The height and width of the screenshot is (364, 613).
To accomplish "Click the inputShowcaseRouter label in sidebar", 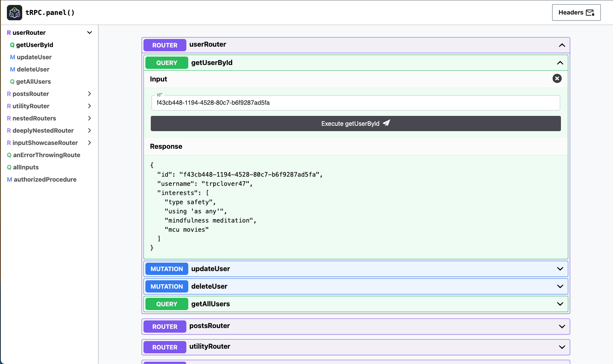I will point(45,143).
